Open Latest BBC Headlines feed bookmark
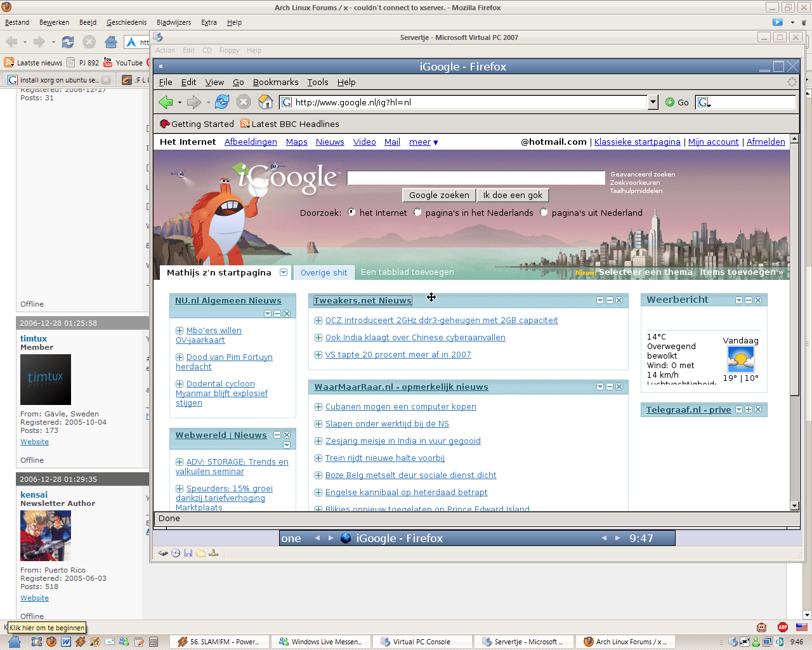The height and width of the screenshot is (650, 812). click(290, 124)
